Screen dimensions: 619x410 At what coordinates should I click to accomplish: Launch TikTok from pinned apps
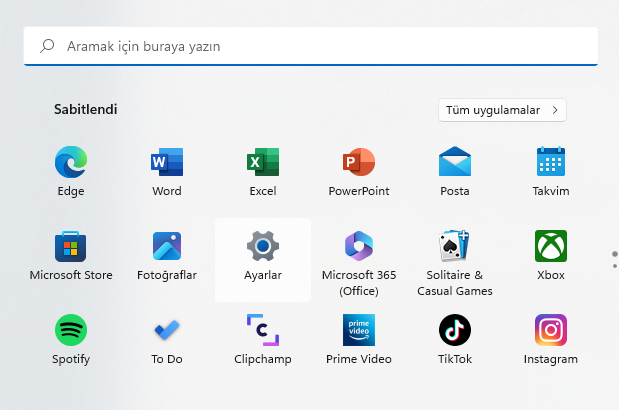(455, 339)
